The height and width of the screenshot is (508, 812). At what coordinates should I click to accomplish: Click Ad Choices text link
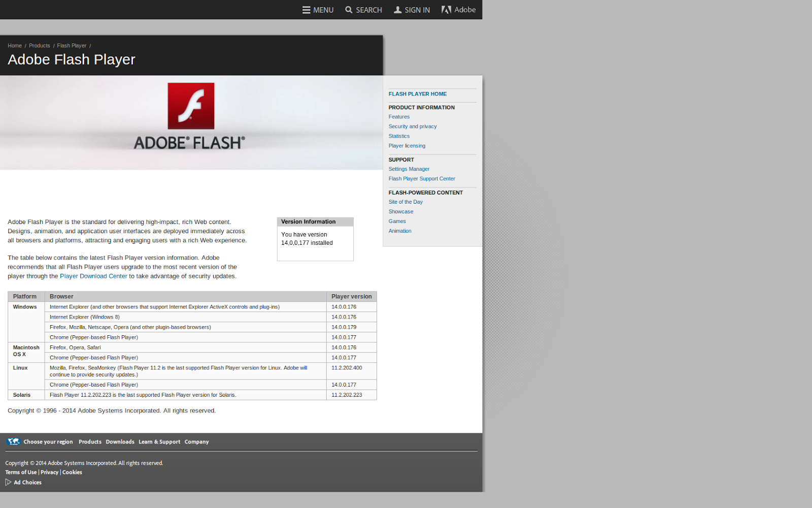pos(28,483)
